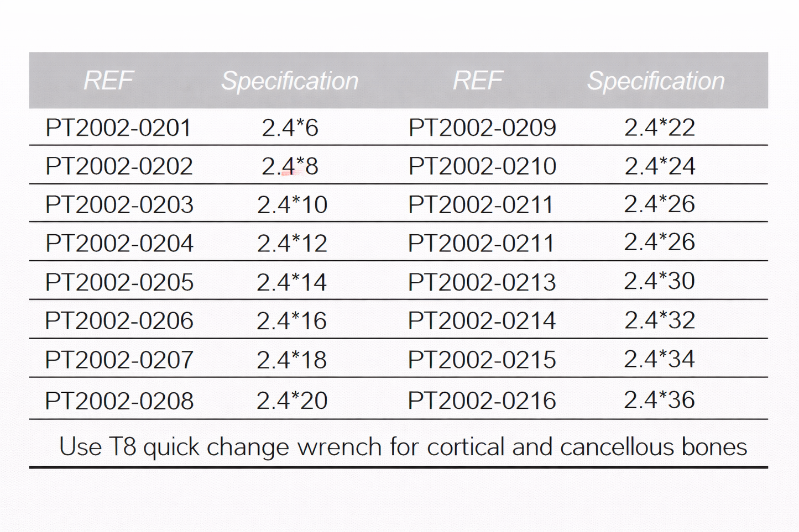
Task: Click reference PT2002-0203 in the table
Action: (119, 204)
